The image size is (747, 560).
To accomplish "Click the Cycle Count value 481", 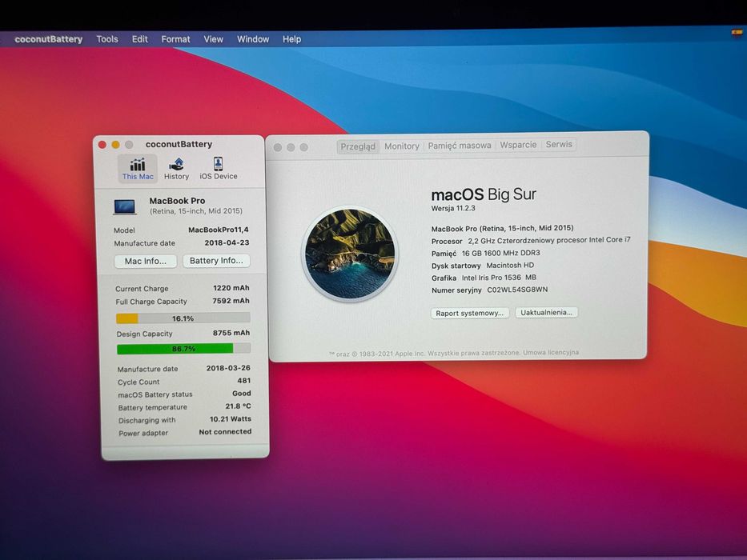I will (244, 381).
